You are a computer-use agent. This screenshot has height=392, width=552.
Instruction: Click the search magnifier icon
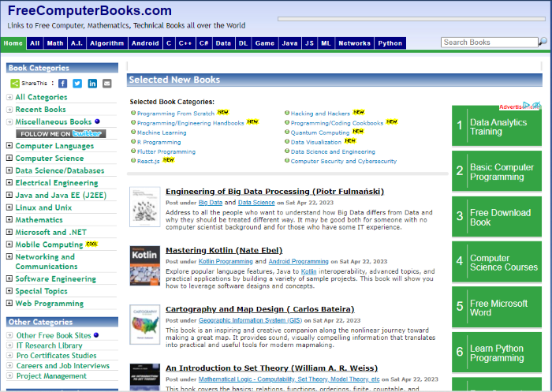tap(543, 42)
